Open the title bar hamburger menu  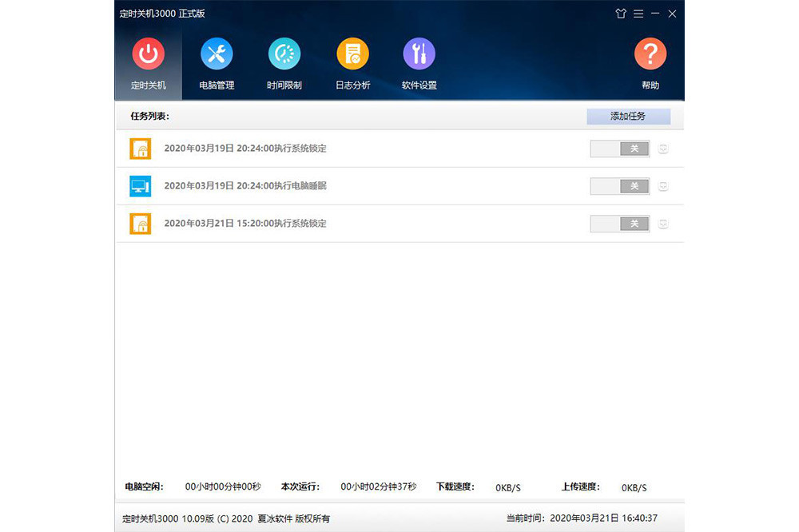click(638, 14)
